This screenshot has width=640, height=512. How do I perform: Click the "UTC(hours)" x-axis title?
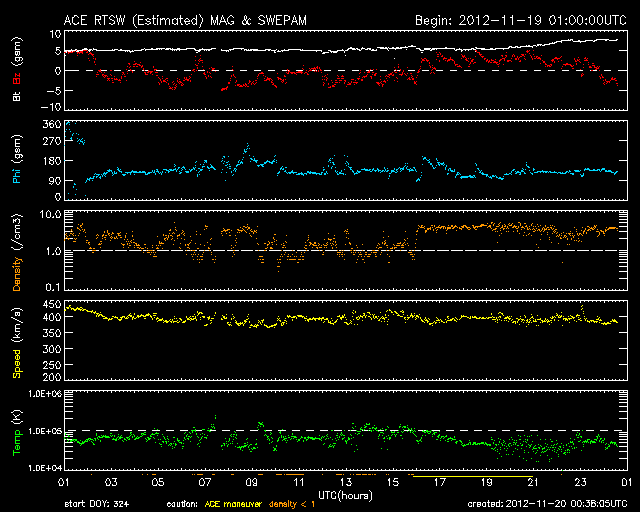tap(345, 496)
